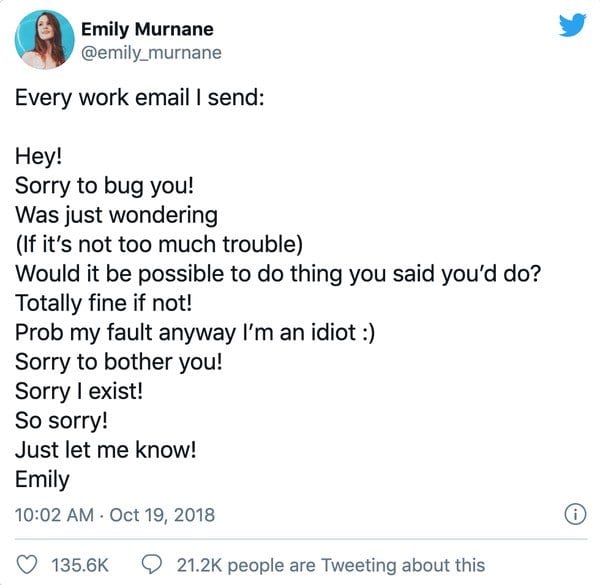Image resolution: width=600 pixels, height=585 pixels.
Task: Like the tweet with the heart icon
Action: 28,565
